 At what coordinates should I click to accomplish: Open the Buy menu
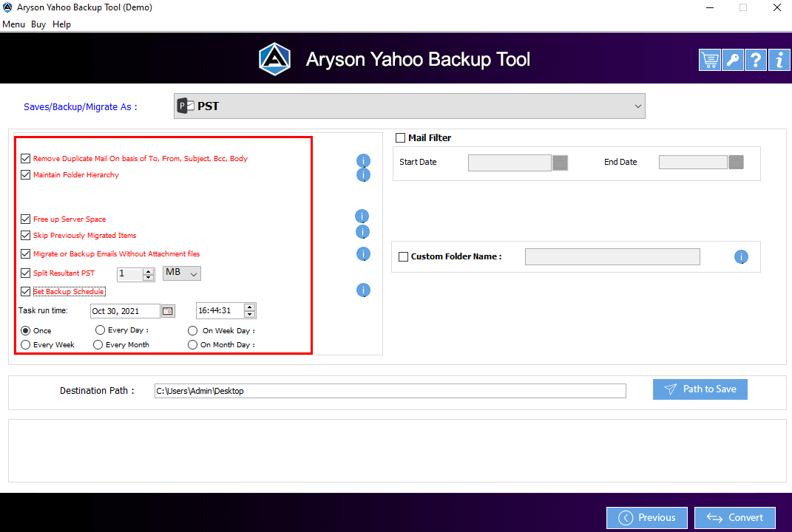38,24
